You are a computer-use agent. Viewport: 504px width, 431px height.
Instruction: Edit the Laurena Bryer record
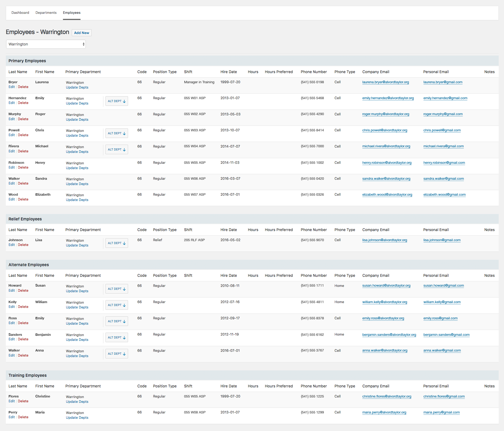pyautogui.click(x=12, y=87)
